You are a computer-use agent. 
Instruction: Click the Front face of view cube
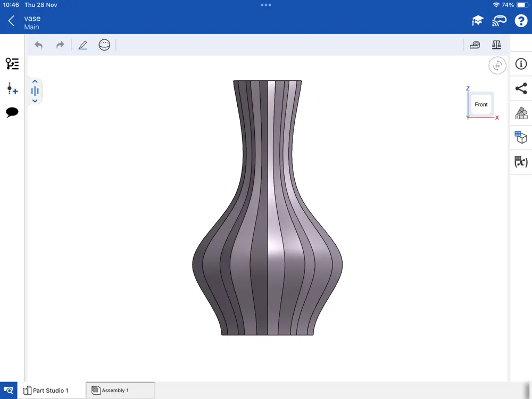[x=481, y=104]
